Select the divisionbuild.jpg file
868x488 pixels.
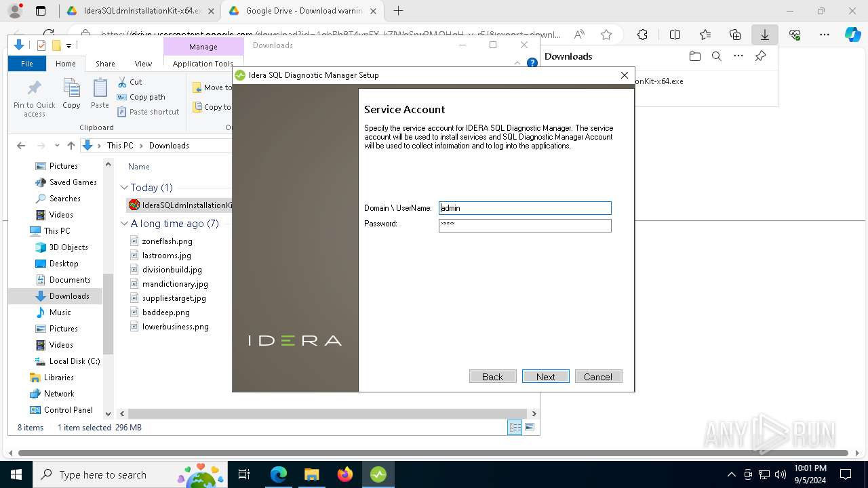click(x=172, y=270)
